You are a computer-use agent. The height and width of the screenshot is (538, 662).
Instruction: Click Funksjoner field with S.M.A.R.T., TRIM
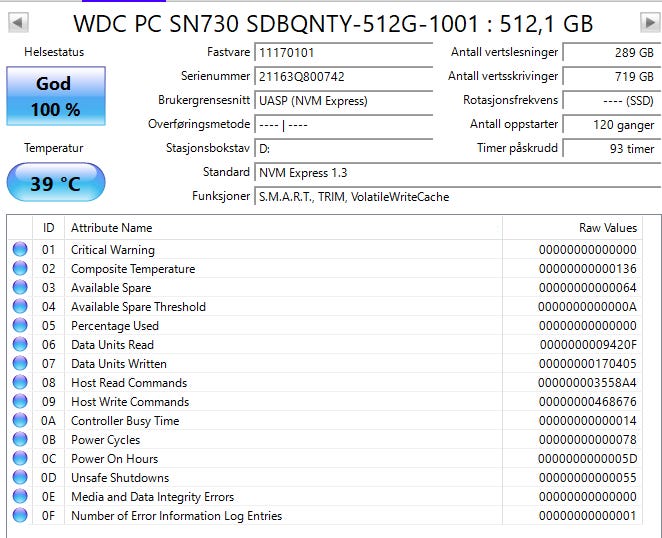click(458, 197)
